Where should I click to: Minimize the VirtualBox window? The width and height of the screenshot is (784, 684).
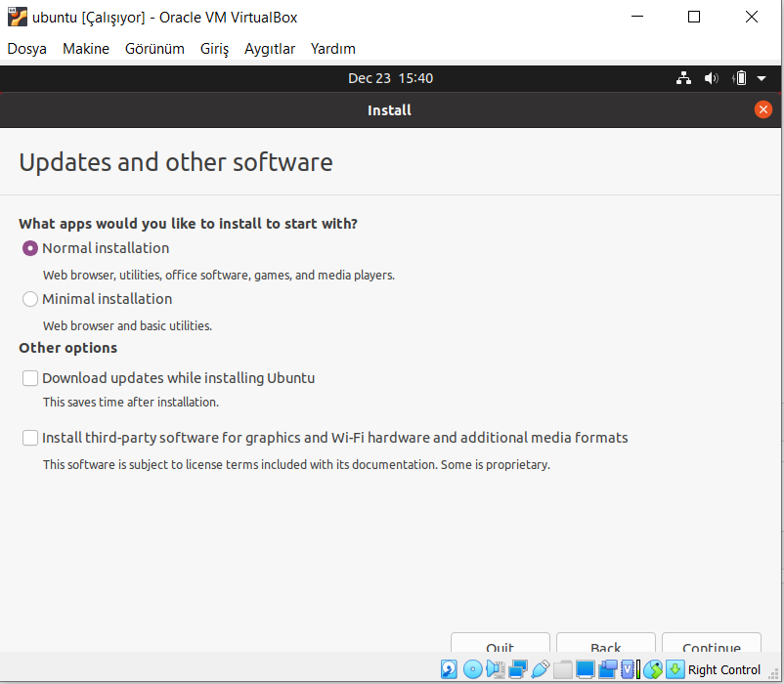(637, 17)
